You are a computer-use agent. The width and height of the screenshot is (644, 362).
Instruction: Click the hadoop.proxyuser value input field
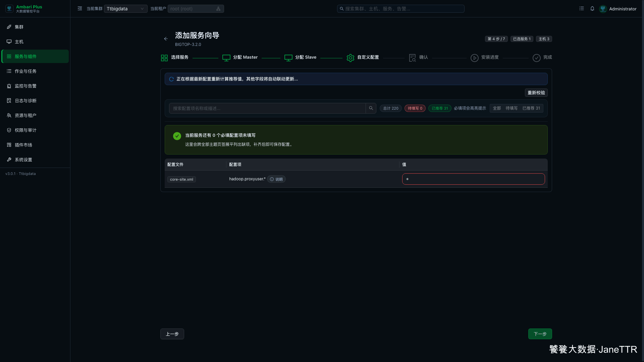[474, 179]
